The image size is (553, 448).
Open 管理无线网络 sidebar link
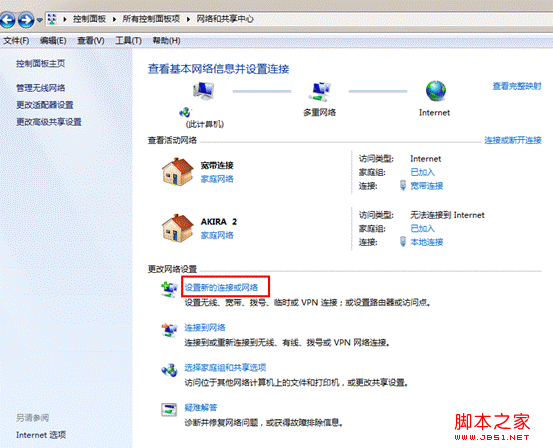[41, 88]
